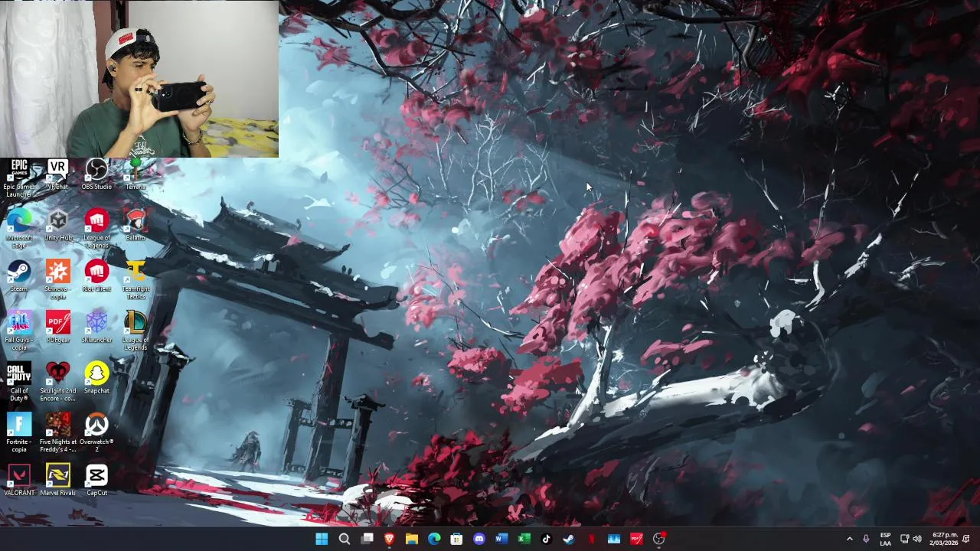Select the Unity Hub desktop icon
Viewport: 980px width, 551px height.
coord(57,226)
